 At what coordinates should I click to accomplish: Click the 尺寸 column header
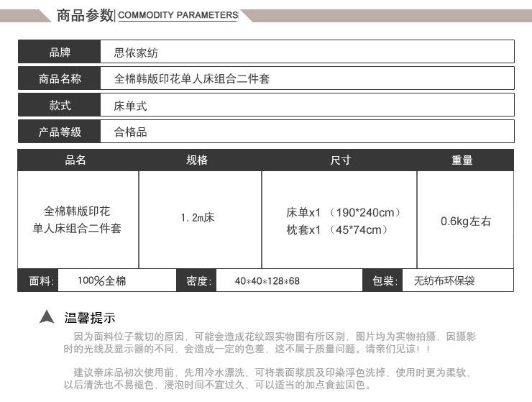340,160
